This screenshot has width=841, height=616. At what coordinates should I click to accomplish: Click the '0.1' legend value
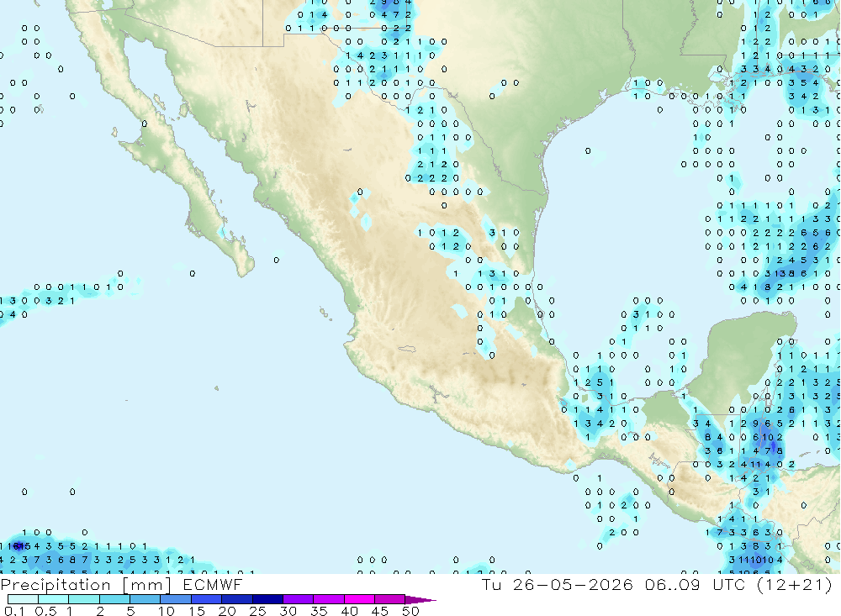14,611
